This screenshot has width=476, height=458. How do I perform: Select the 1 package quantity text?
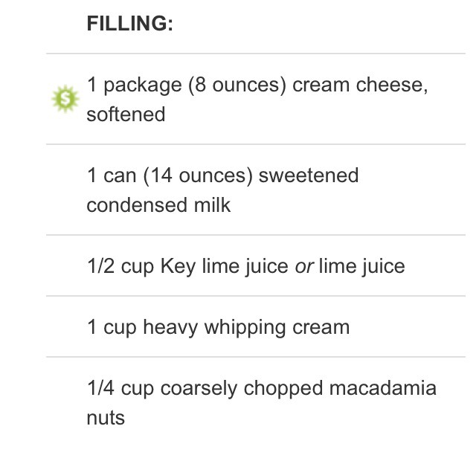134,85
